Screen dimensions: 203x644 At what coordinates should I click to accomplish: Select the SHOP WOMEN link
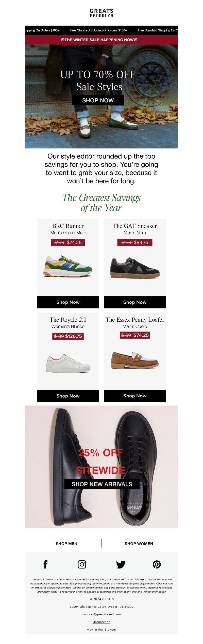[x=139, y=544]
